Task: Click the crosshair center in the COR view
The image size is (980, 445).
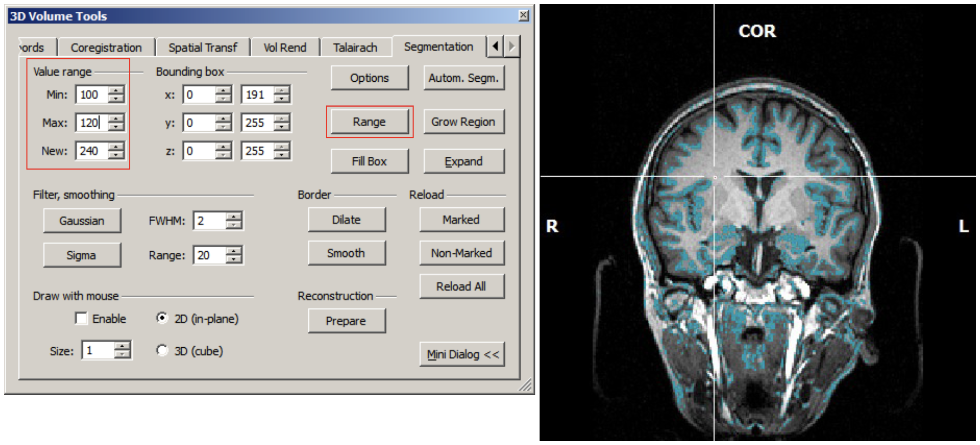Action: (714, 177)
